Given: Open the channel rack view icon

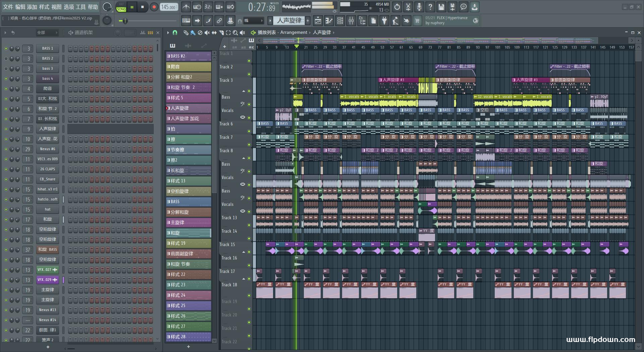Looking at the screenshot, I should coord(340,21).
